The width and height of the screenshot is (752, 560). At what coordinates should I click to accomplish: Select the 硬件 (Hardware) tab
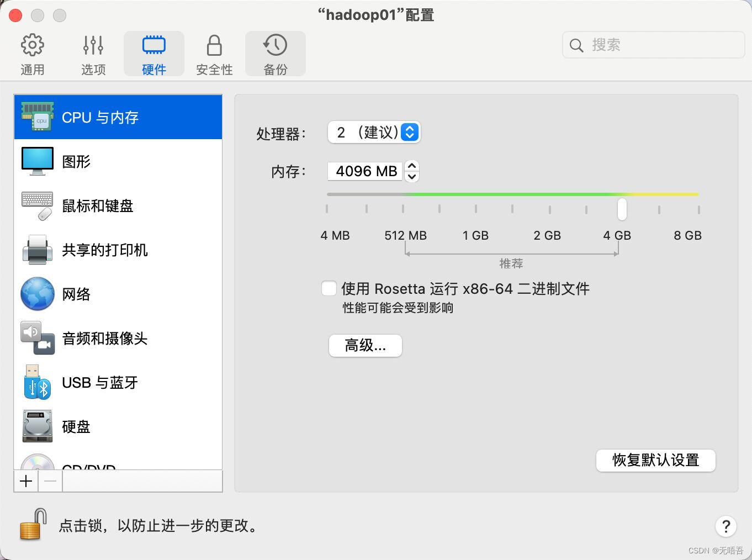(154, 54)
